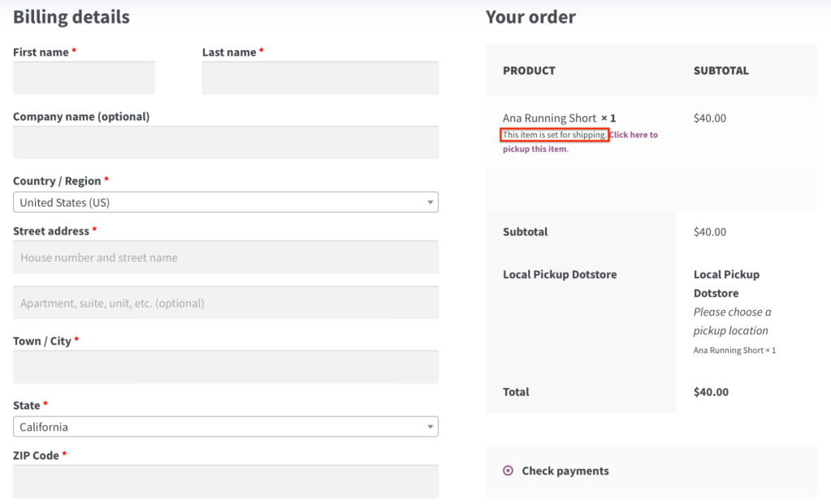Select the Apartment, suite, unit field
This screenshot has width=831, height=504.
click(x=226, y=303)
